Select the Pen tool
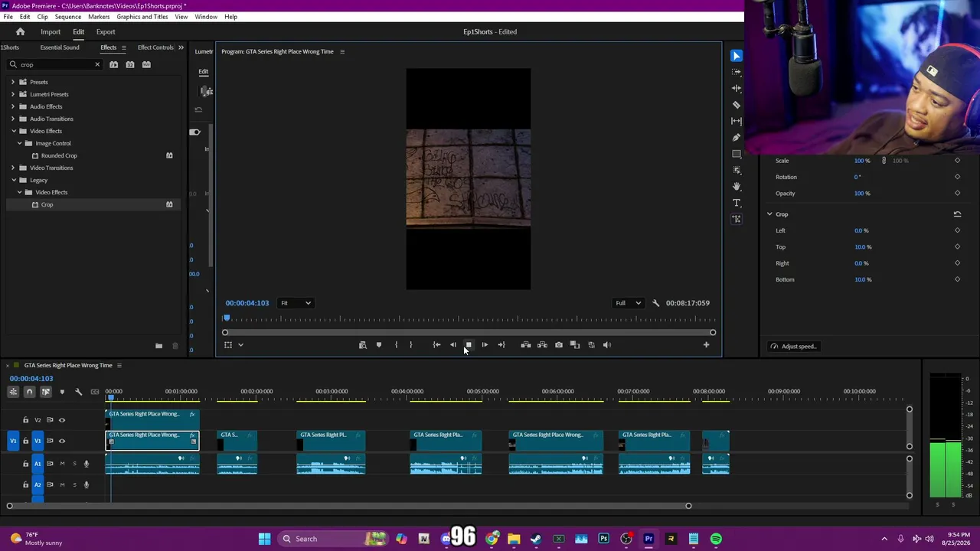Image resolution: width=980 pixels, height=551 pixels. tap(737, 138)
